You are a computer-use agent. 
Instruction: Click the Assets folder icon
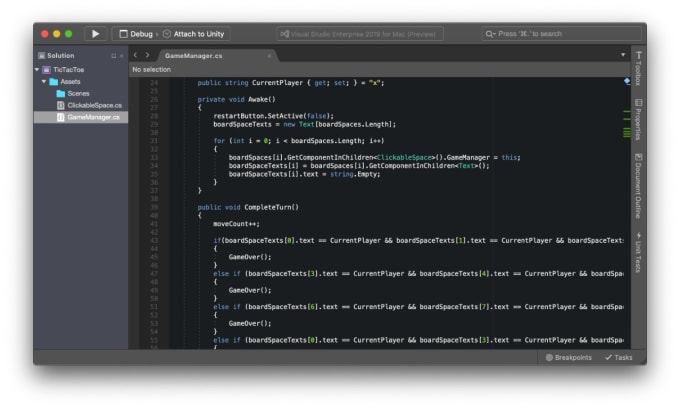point(54,82)
